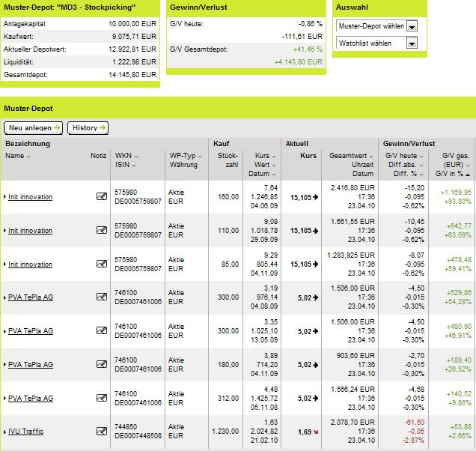This screenshot has height=451, width=476.
Task: Open the IVU Traffic link
Action: point(25,432)
